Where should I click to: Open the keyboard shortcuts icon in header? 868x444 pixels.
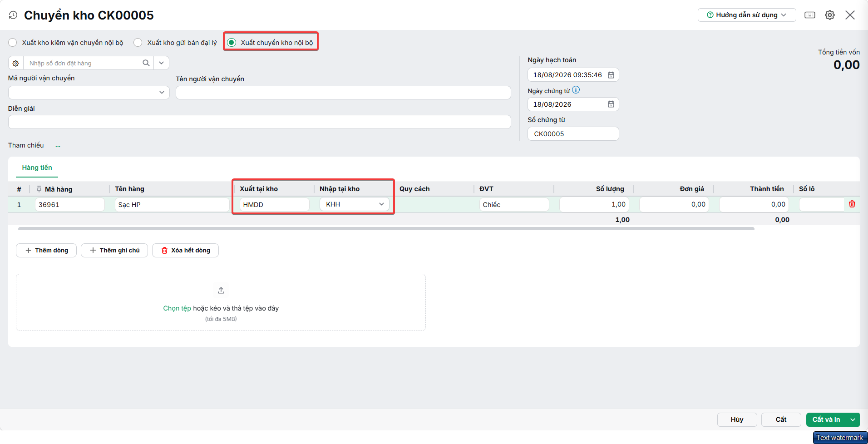click(810, 15)
